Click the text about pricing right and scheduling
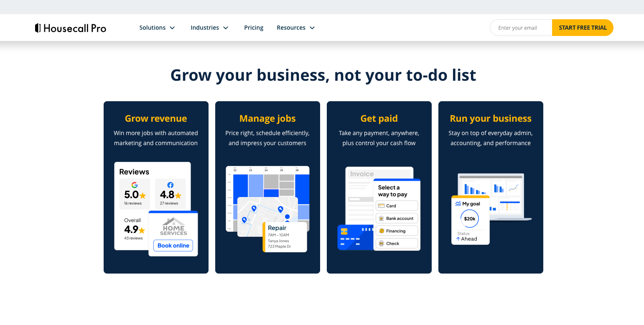 pyautogui.click(x=267, y=138)
